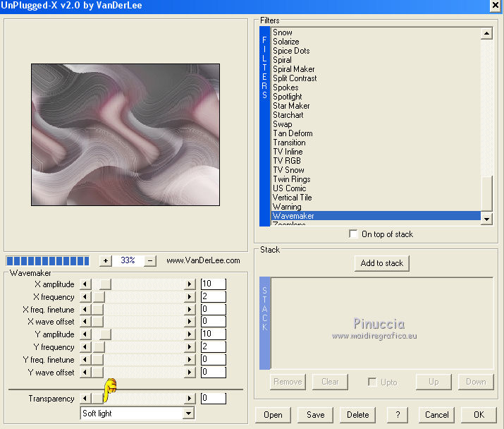This screenshot has height=429, width=504.
Task: Click Y freq. finetune left arrow
Action: tap(85, 359)
